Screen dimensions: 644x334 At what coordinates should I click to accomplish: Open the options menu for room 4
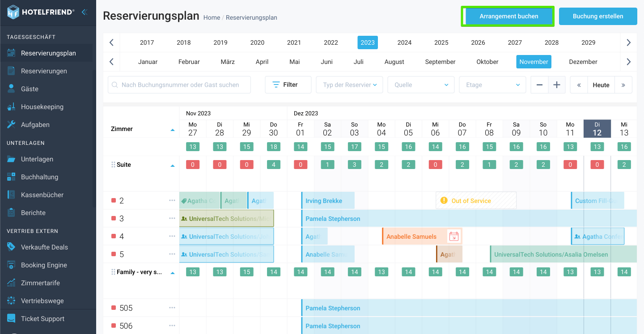172,236
